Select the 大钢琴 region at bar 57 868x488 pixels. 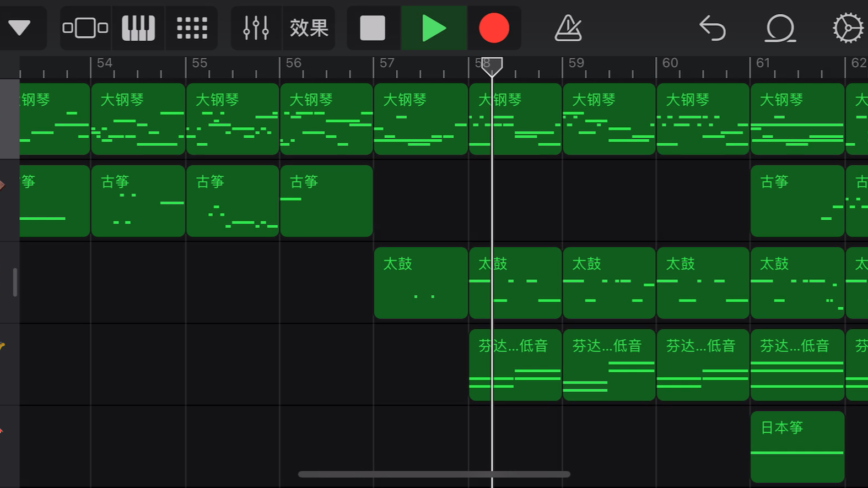[x=421, y=119]
